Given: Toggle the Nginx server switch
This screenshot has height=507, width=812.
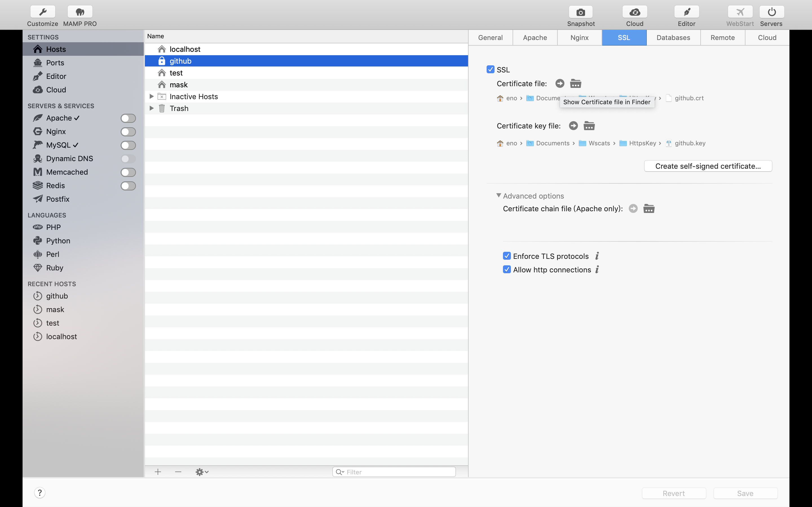Looking at the screenshot, I should pyautogui.click(x=128, y=132).
